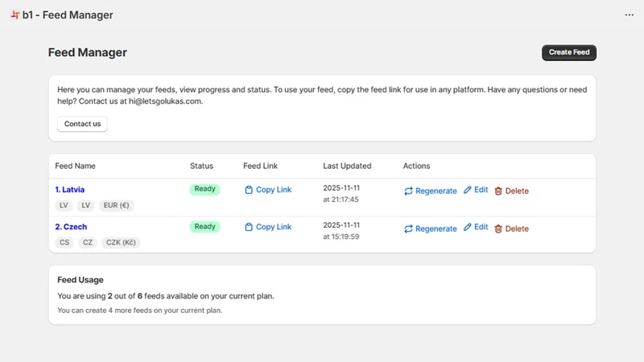This screenshot has height=362, width=644.
Task: Click the Feed Name column header
Action: [x=75, y=166]
